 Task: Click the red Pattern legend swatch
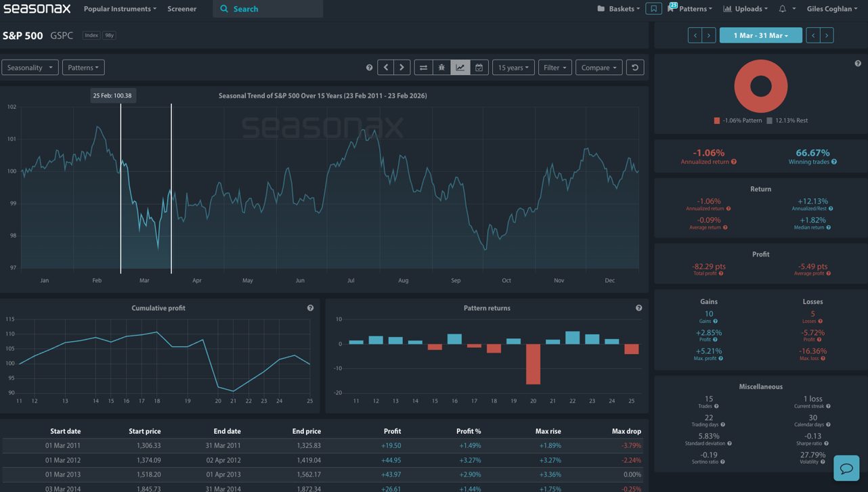[717, 120]
